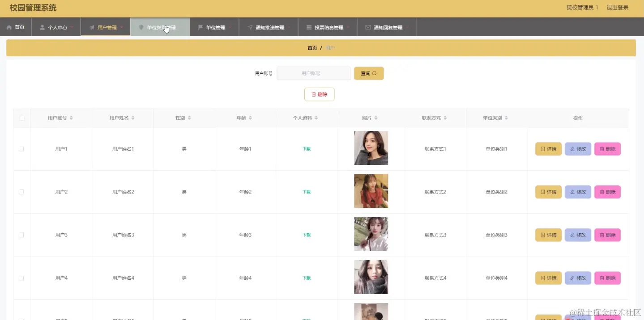
Task: Check the checkbox for row 用户4
Action: pos(21,278)
